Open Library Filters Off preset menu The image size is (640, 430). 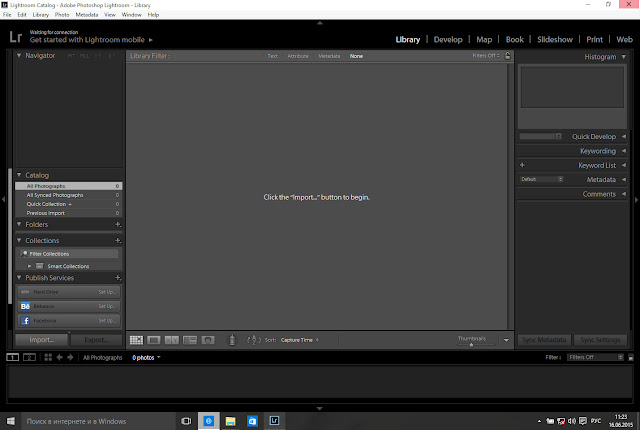(x=486, y=55)
